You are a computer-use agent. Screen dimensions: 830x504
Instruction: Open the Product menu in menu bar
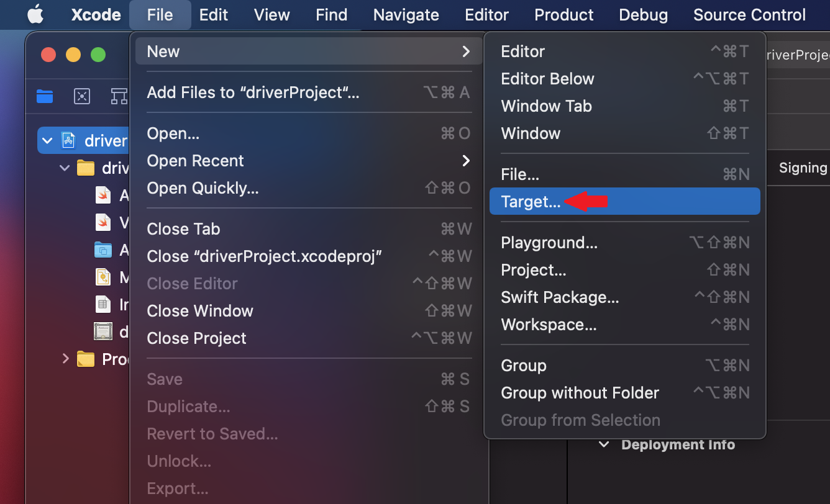564,14
